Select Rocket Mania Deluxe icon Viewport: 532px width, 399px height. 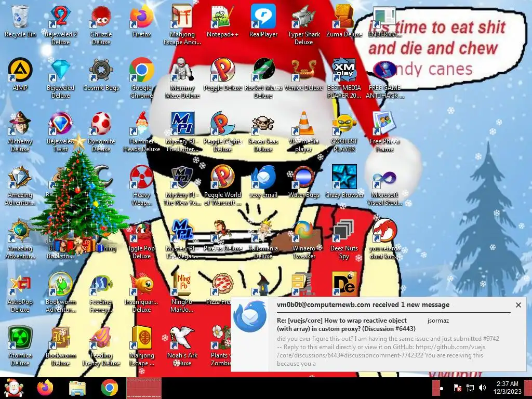tap(263, 78)
